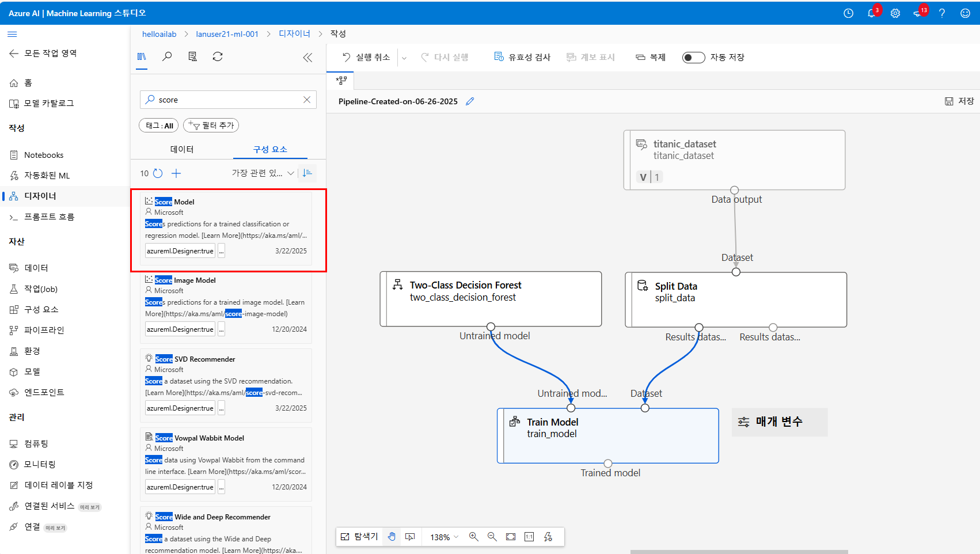Toggle the sort order icon
Image resolution: width=980 pixels, height=554 pixels.
(307, 173)
